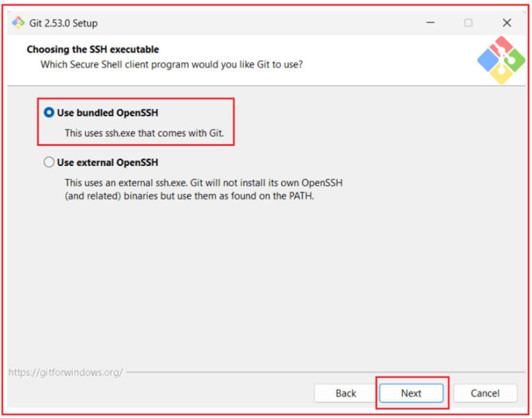Close the Git Setup window
This screenshot has width=532, height=418.
(506, 23)
